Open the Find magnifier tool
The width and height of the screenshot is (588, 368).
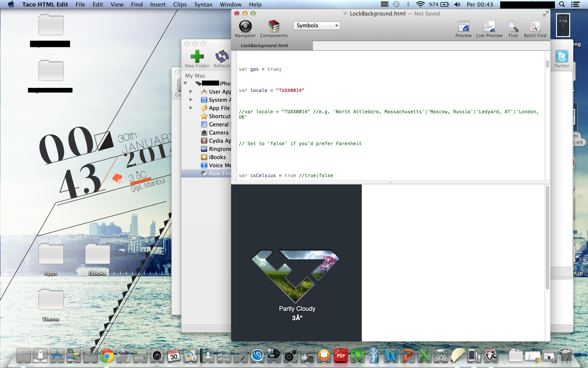tap(513, 29)
